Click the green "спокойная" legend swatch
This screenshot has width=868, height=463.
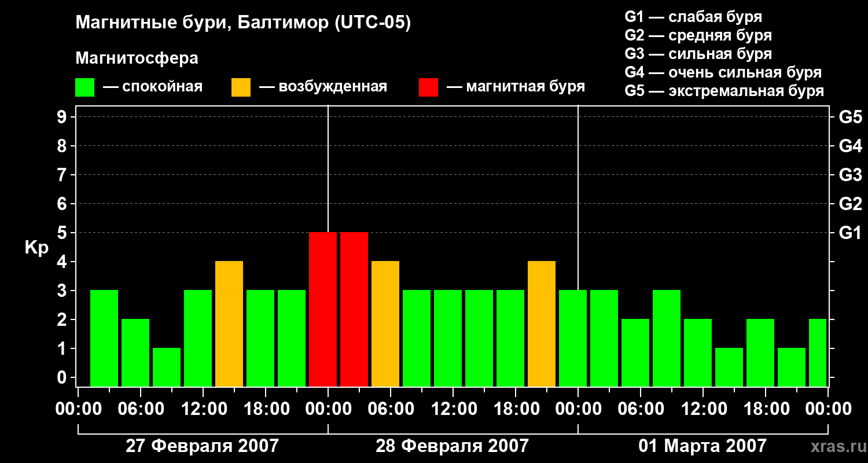click(x=84, y=87)
